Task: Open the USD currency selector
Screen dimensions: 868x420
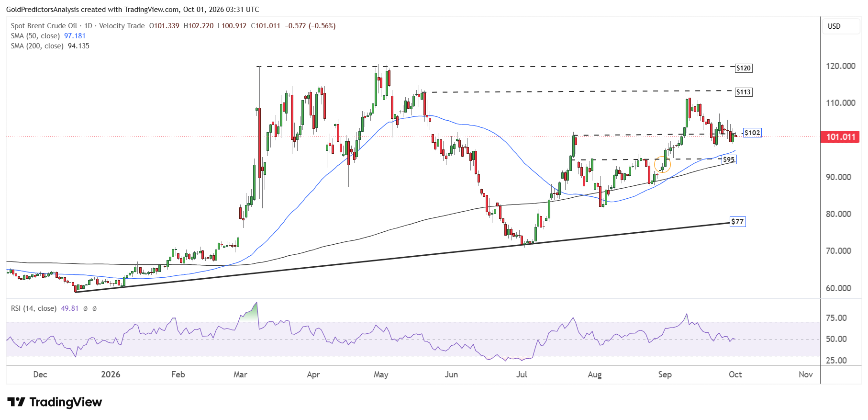Action: click(841, 26)
